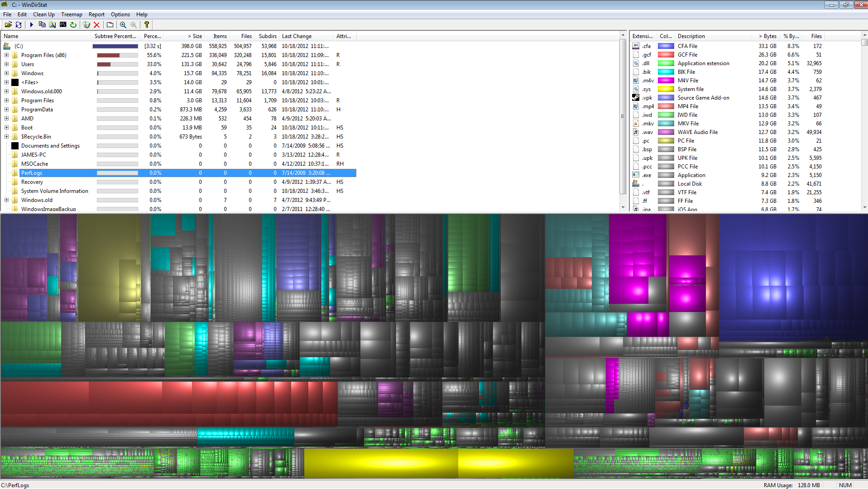The width and height of the screenshot is (868, 489).
Task: Open Command Prompt Here from toolbar
Action: 63,25
